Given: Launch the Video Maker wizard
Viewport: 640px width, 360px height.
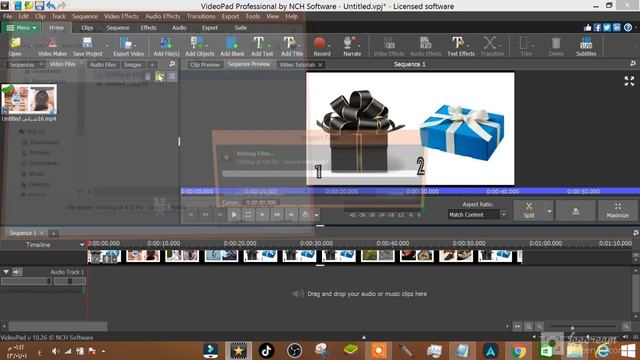Looking at the screenshot, I should pyautogui.click(x=52, y=46).
